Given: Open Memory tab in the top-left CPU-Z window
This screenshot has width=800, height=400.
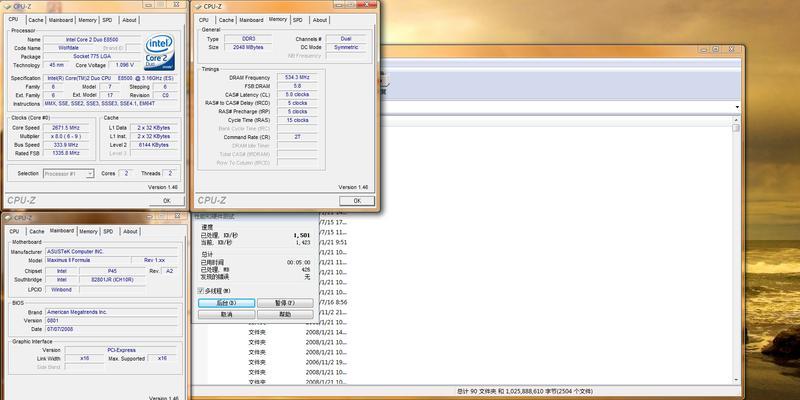Looking at the screenshot, I should 87,20.
